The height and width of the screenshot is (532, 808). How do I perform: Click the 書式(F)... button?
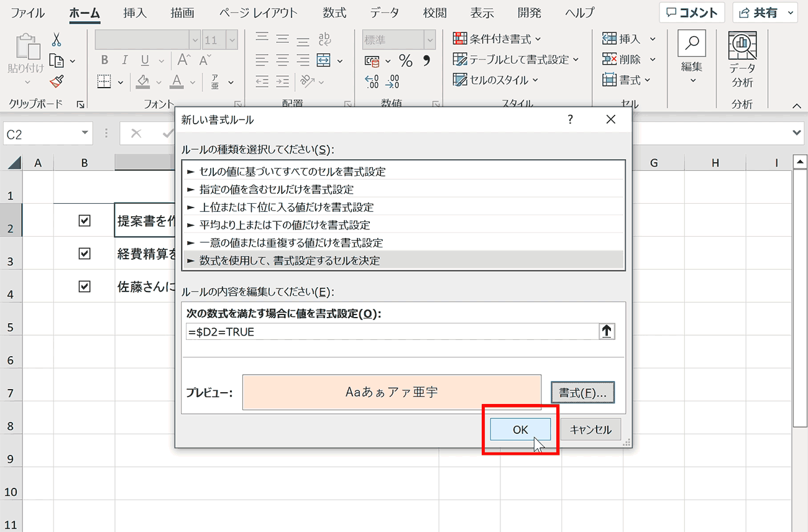tap(582, 393)
